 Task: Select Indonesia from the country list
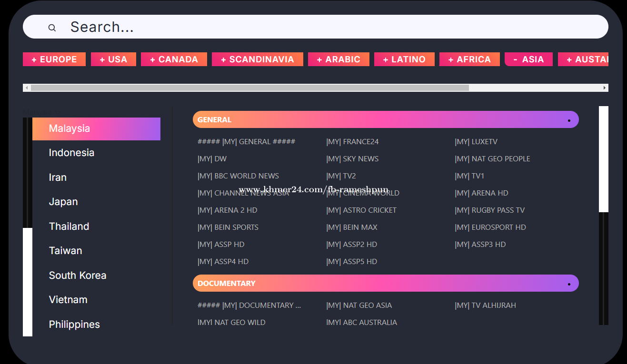tap(71, 153)
